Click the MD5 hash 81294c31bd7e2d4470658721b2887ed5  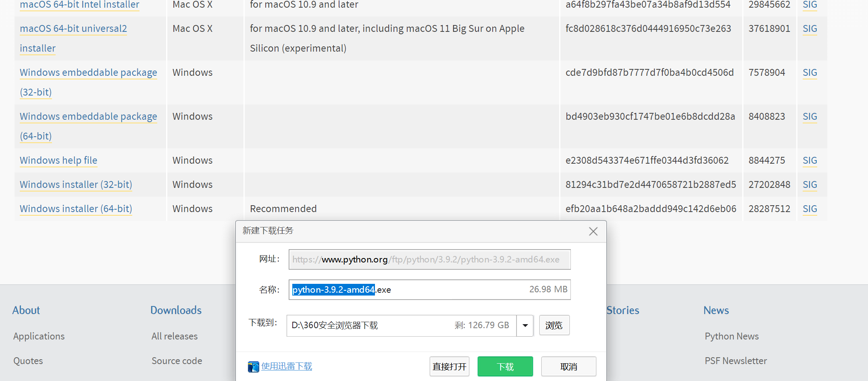pyautogui.click(x=651, y=185)
